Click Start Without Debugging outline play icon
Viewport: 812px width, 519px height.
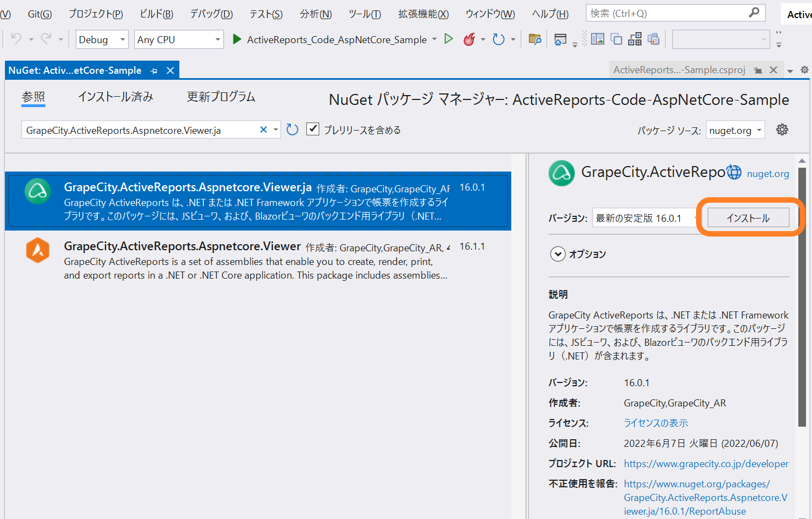(449, 39)
